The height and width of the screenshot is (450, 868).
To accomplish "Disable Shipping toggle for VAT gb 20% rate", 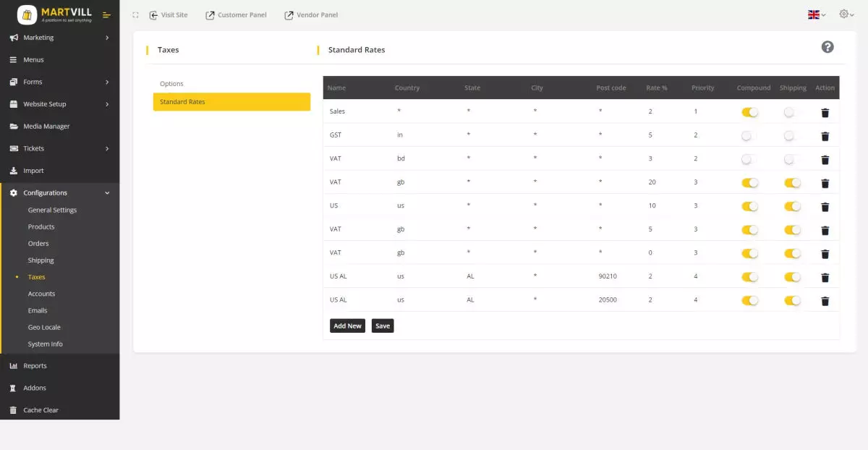I will click(793, 183).
